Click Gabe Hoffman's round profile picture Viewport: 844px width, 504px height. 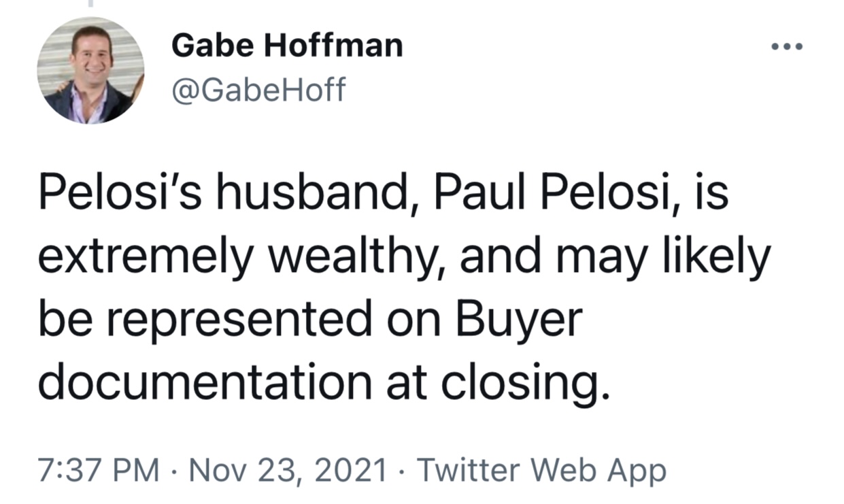(x=90, y=70)
